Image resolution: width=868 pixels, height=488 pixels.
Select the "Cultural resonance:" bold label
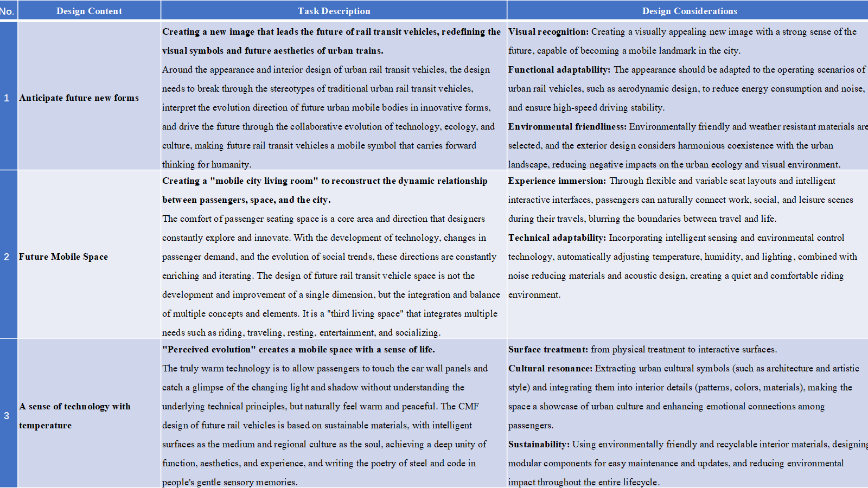[550, 369]
